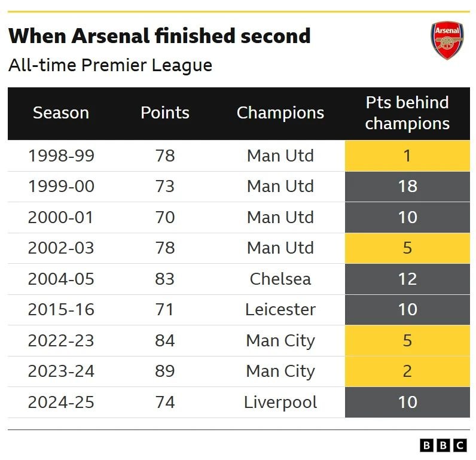
Task: Click the Arsenal club crest
Action: click(x=447, y=41)
